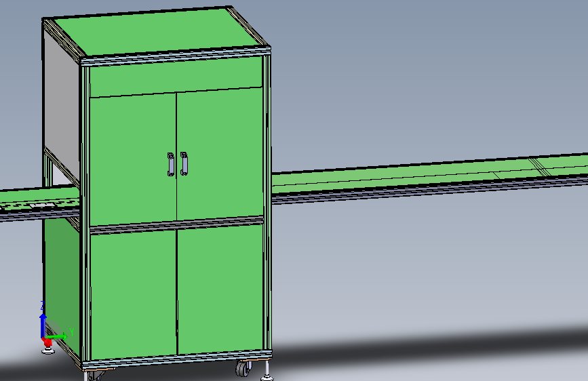The image size is (588, 381).
Task: Select the lower left front panel
Action: coord(134,294)
